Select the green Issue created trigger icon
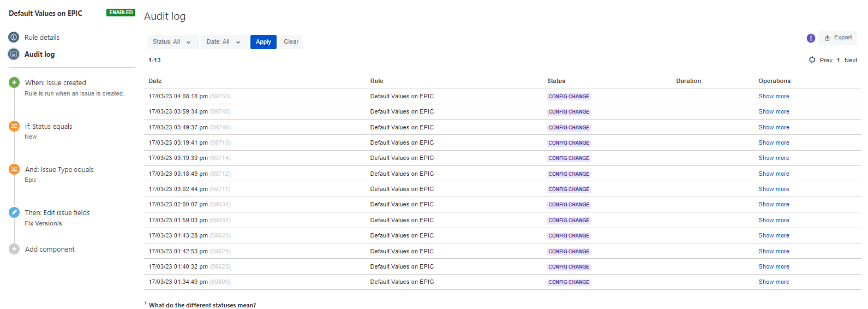This screenshot has width=868, height=309. tap(14, 82)
